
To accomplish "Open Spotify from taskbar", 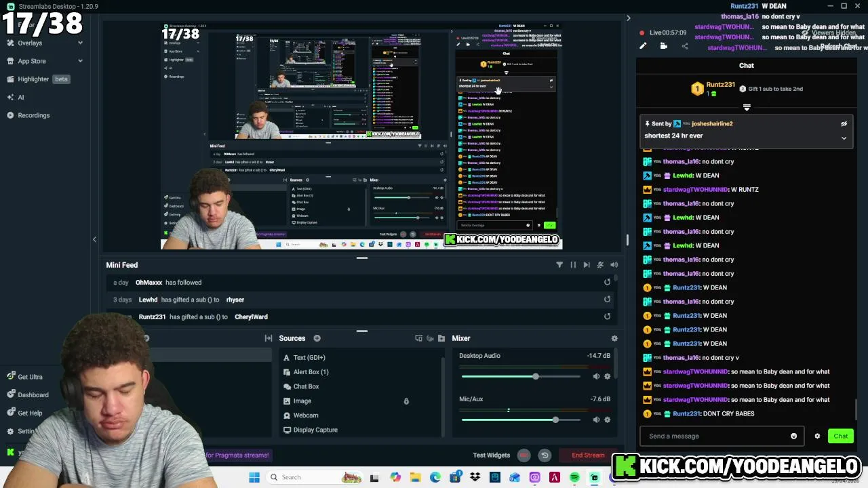I will (574, 478).
